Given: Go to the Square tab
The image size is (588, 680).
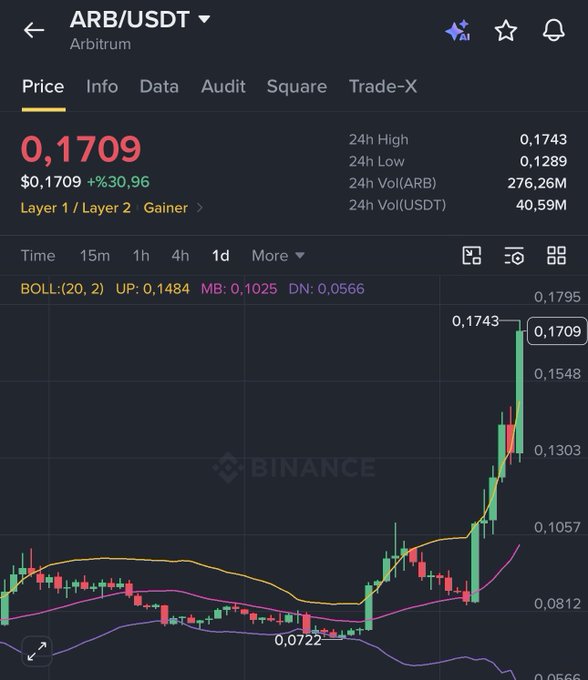Looking at the screenshot, I should (297, 87).
